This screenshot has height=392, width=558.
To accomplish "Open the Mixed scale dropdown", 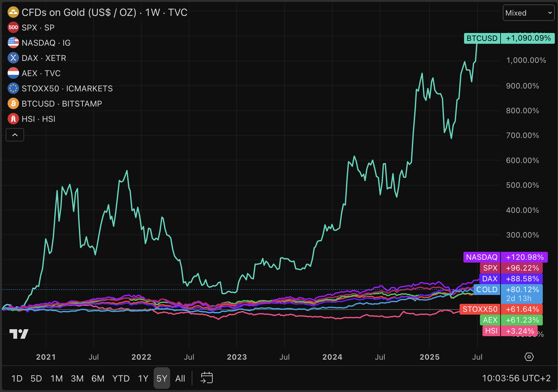I will click(528, 13).
